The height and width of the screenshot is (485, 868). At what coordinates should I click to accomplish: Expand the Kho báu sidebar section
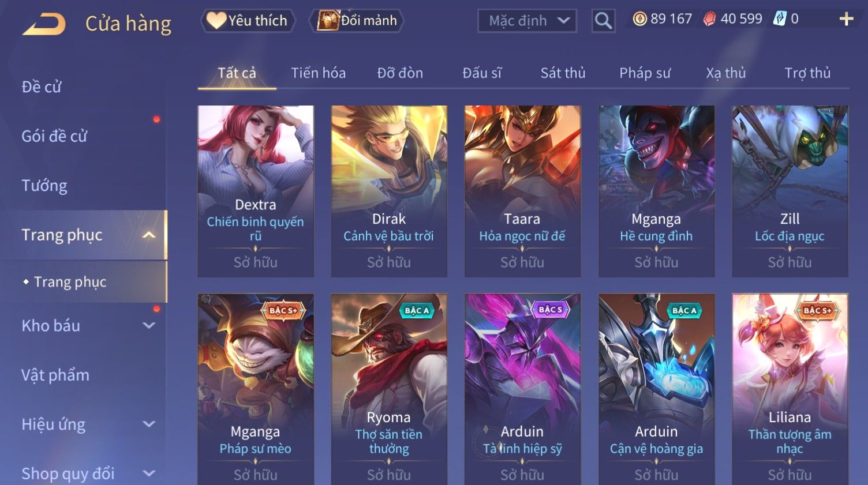tap(149, 325)
